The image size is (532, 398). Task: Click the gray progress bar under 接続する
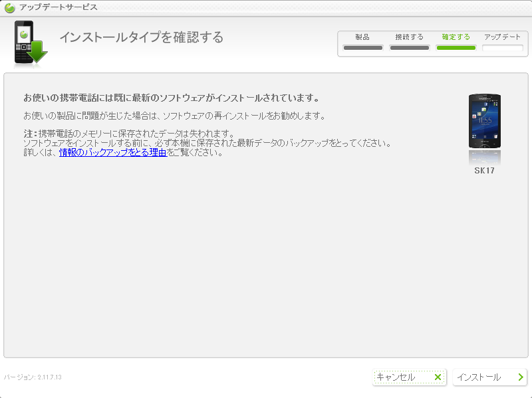tap(409, 48)
